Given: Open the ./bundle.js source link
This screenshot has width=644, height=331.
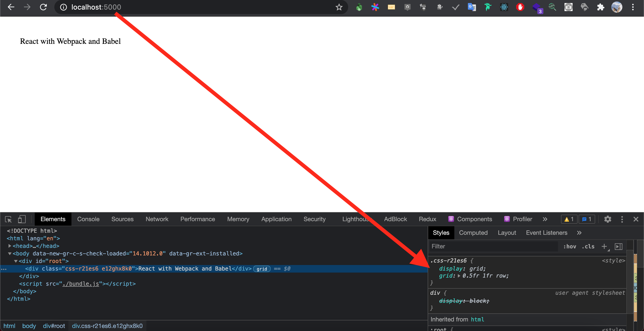Looking at the screenshot, I should click(x=80, y=284).
